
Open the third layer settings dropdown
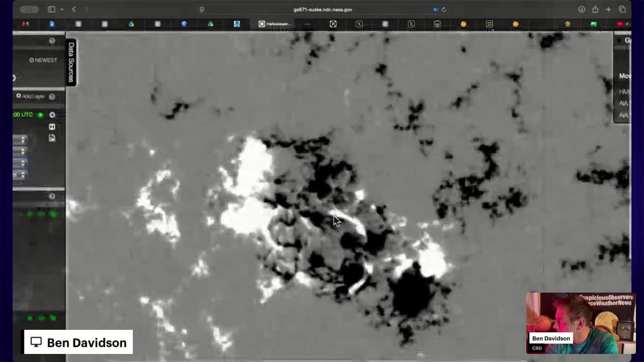click(20, 163)
